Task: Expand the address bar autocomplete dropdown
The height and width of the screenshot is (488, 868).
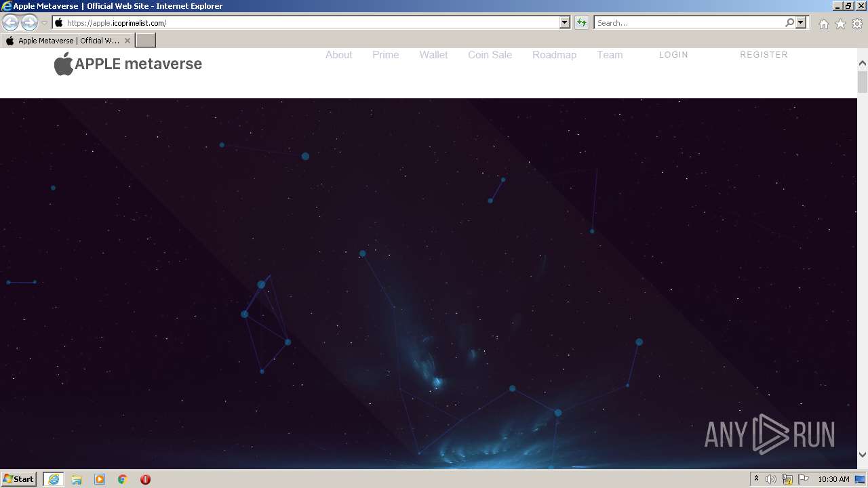Action: pos(565,22)
